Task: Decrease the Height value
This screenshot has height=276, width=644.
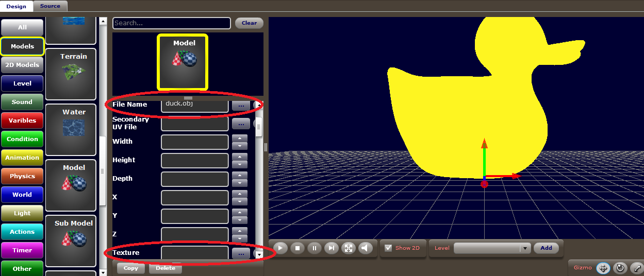Action: pos(240,165)
